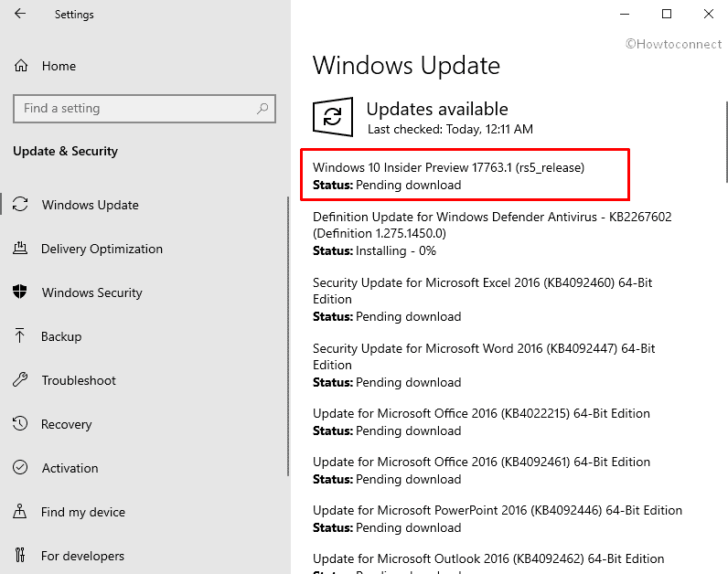The image size is (728, 574).
Task: Click Status: Installing - 0% text
Action: (x=374, y=250)
